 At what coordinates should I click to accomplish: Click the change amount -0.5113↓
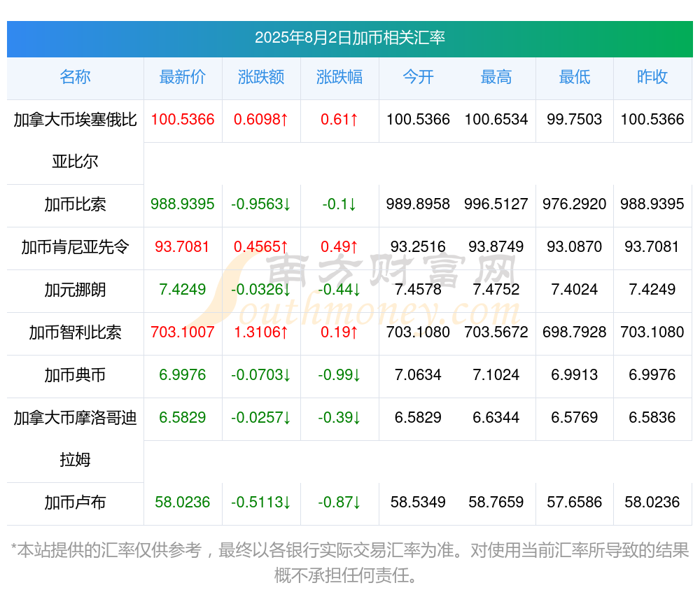pyautogui.click(x=261, y=503)
